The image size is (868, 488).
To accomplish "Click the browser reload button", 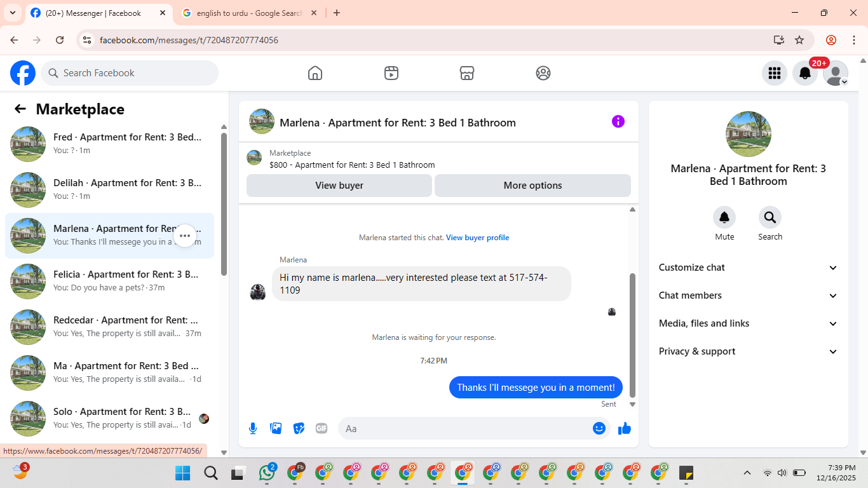I will (60, 40).
